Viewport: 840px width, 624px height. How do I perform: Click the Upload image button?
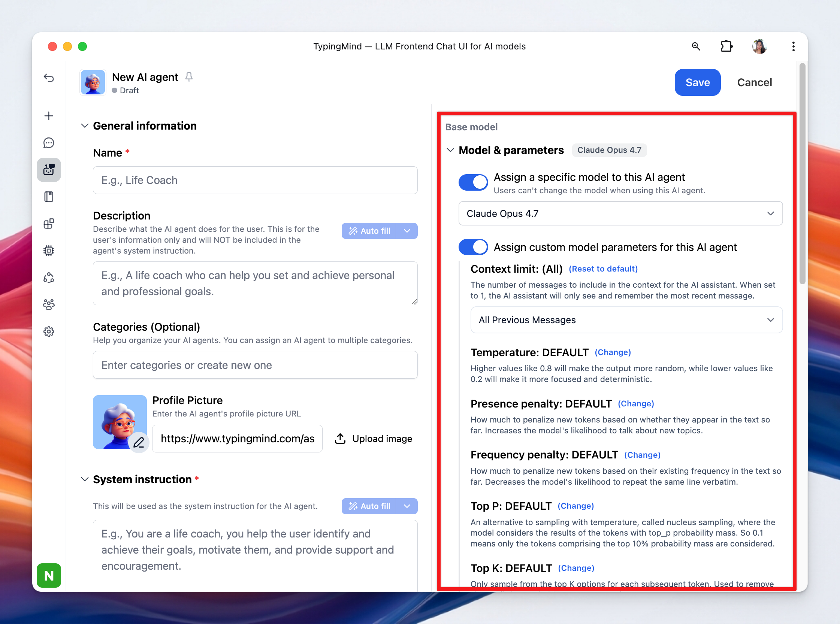373,439
